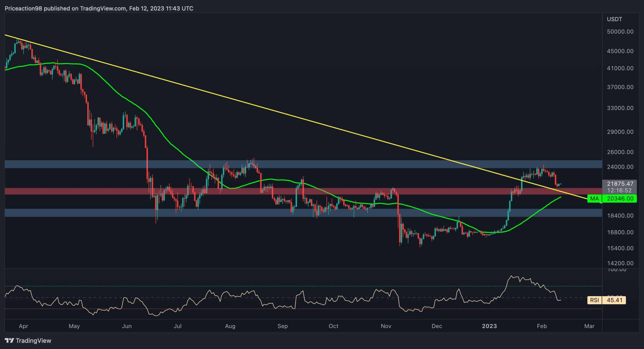The height and width of the screenshot is (349, 644).
Task: Click the TradingView wordmark text
Action: (33, 341)
